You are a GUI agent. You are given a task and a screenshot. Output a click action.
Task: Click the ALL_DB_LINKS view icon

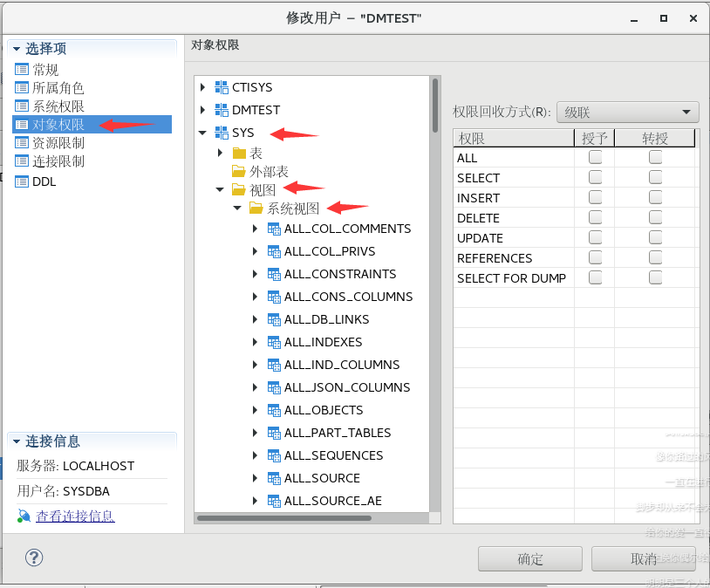[x=274, y=319]
